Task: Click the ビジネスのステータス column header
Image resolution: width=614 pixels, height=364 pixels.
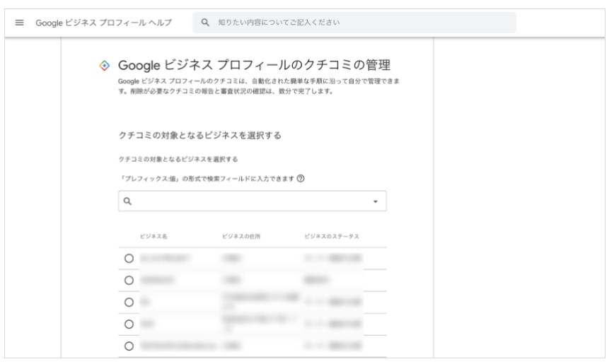Action: click(332, 236)
